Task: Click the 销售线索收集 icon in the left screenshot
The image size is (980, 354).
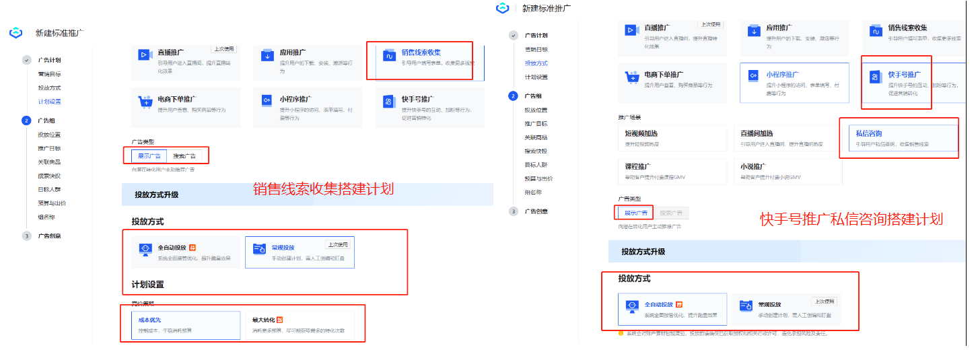Action: click(388, 55)
